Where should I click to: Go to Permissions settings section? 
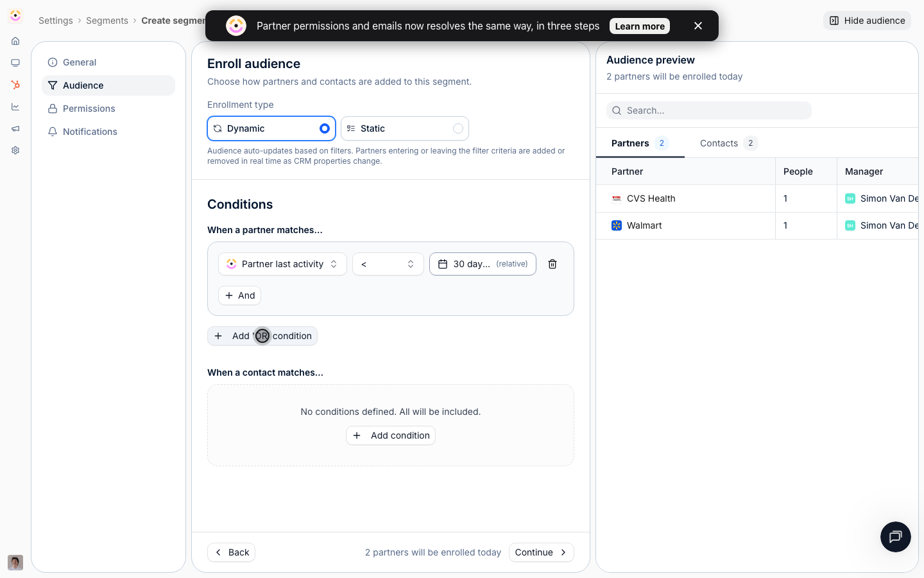(x=108, y=109)
